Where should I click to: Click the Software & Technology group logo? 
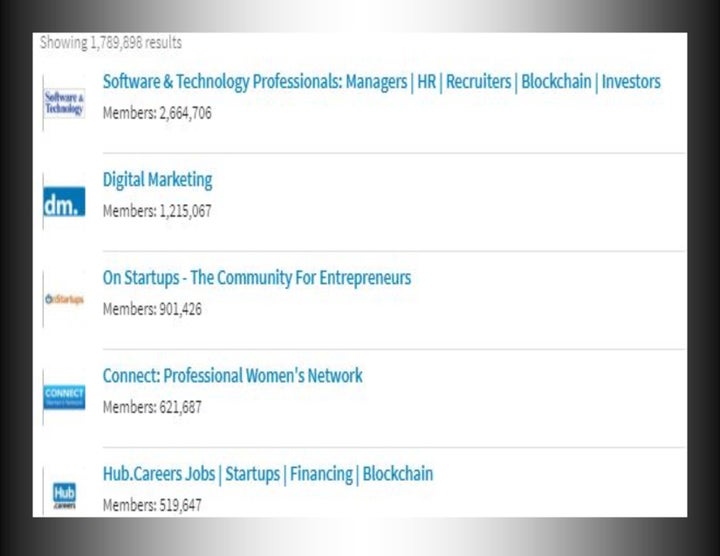pos(64,103)
